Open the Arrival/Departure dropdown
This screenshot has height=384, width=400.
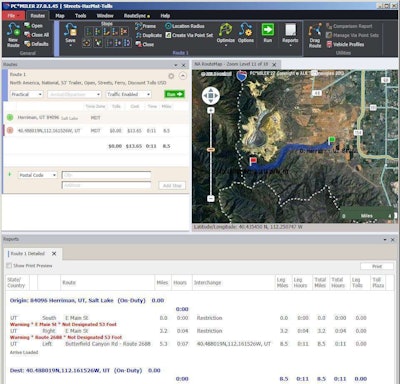(x=74, y=94)
